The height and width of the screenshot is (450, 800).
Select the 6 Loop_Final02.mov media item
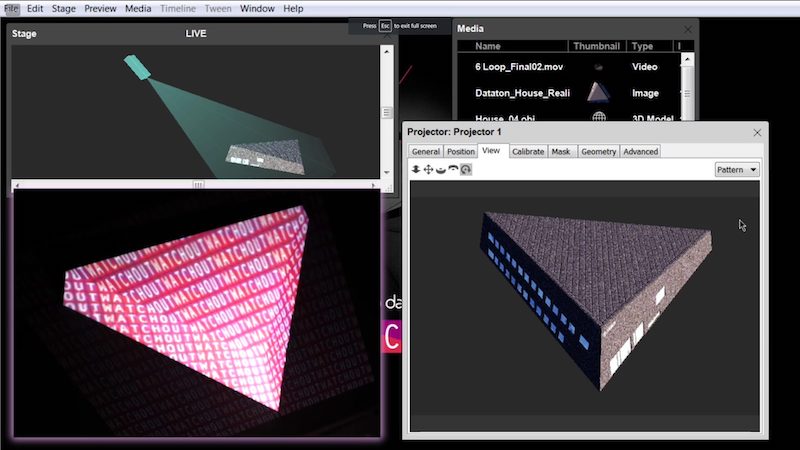[x=517, y=66]
